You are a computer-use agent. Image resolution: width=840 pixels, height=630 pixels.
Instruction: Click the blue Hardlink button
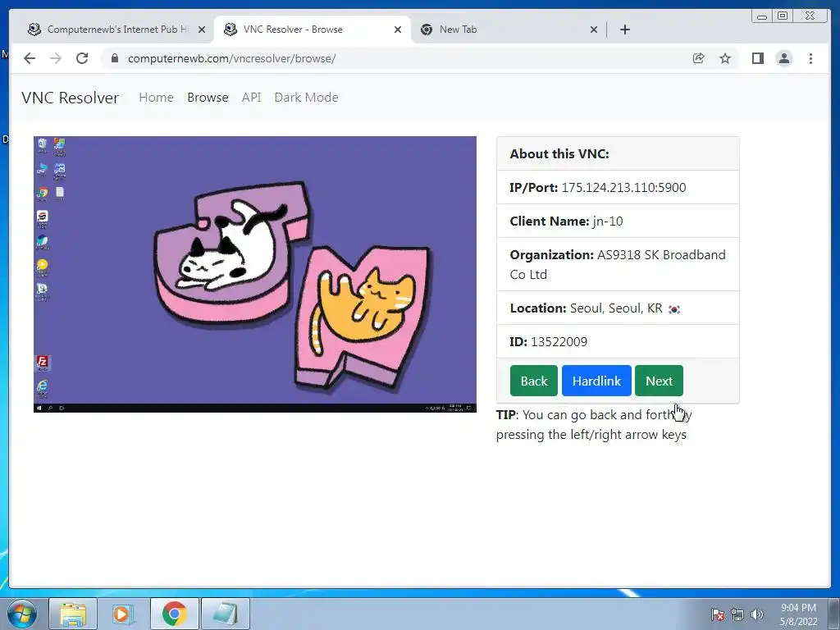click(596, 381)
